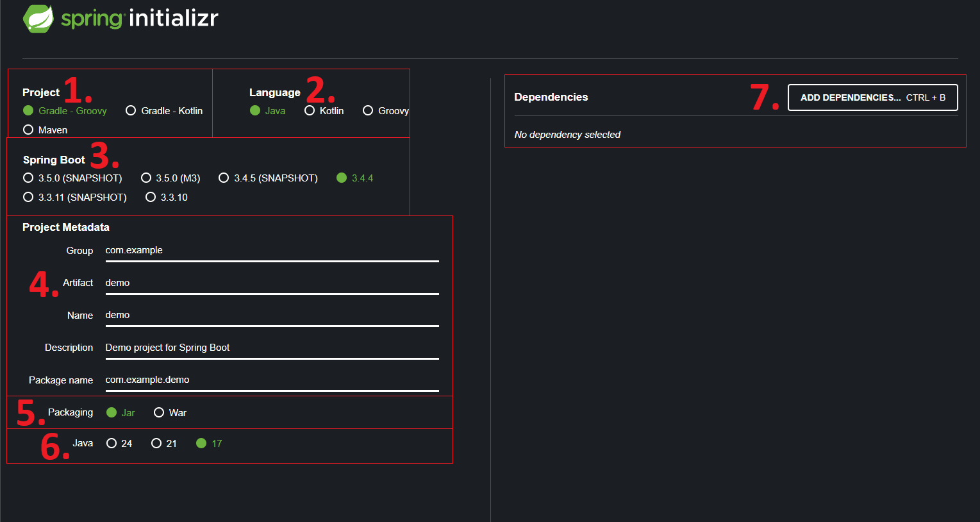Select Gradle - Kotlin project type
The image size is (980, 522).
tap(164, 110)
